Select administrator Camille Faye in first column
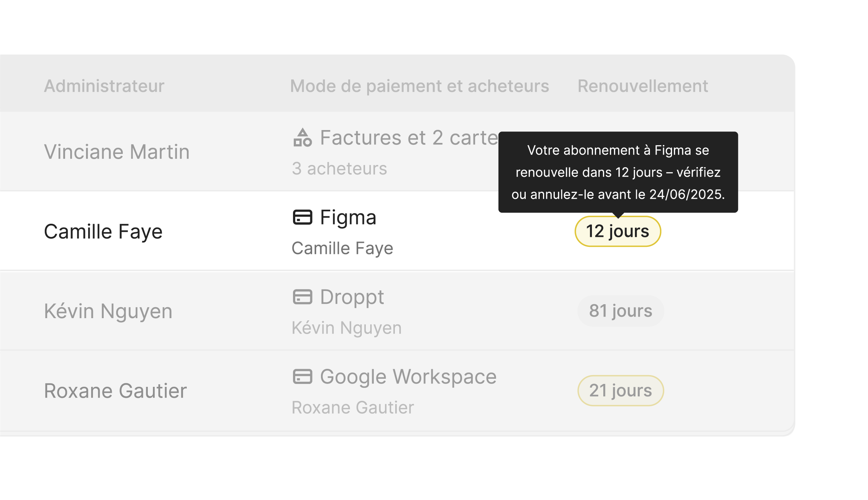Viewport: 868px width, 500px height. [x=103, y=231]
